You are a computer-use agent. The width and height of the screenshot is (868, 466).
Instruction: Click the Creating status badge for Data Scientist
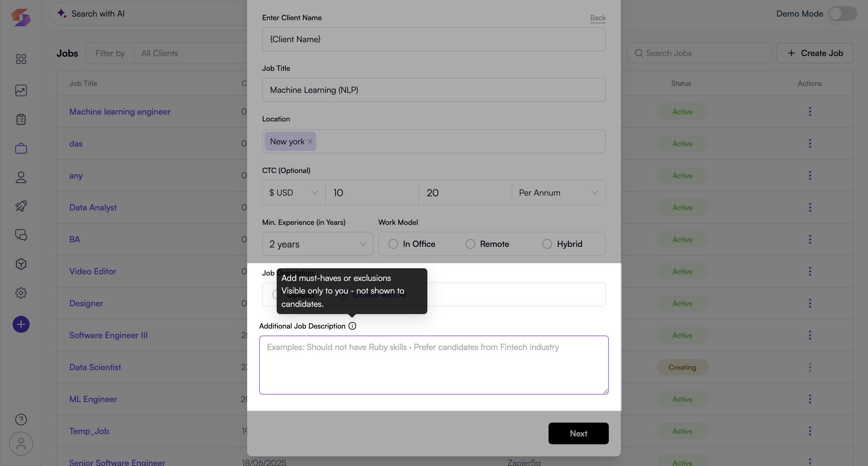(682, 367)
